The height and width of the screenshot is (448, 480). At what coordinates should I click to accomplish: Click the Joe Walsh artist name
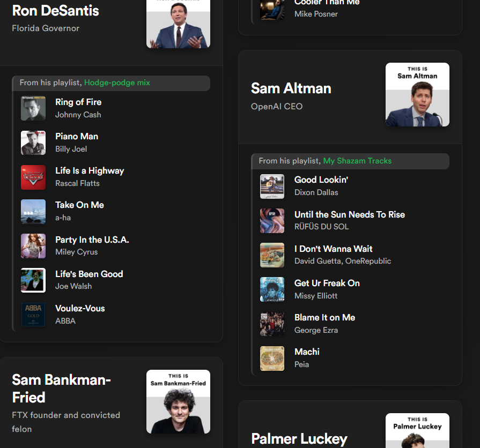click(73, 286)
